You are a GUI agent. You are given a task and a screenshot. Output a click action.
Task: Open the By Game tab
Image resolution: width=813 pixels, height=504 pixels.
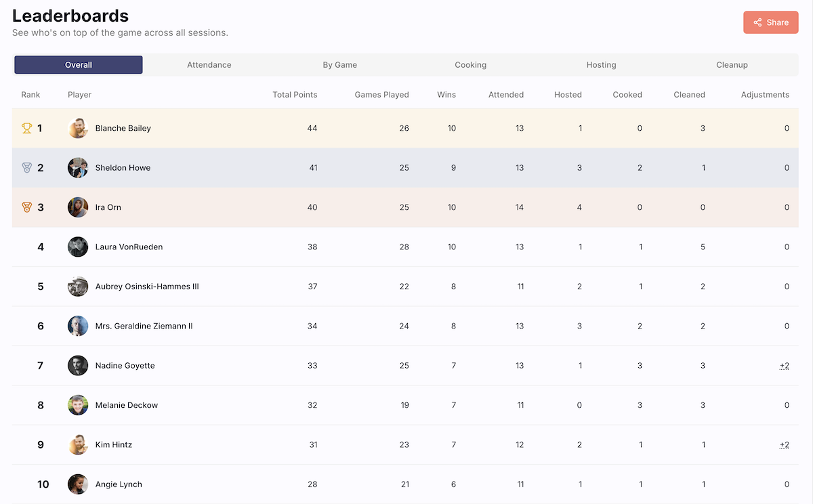coord(340,65)
